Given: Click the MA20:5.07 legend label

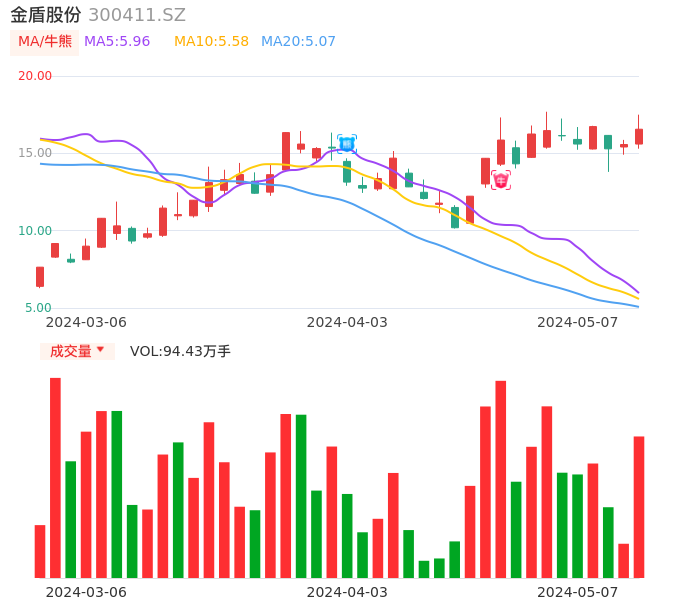Looking at the screenshot, I should (298, 42).
